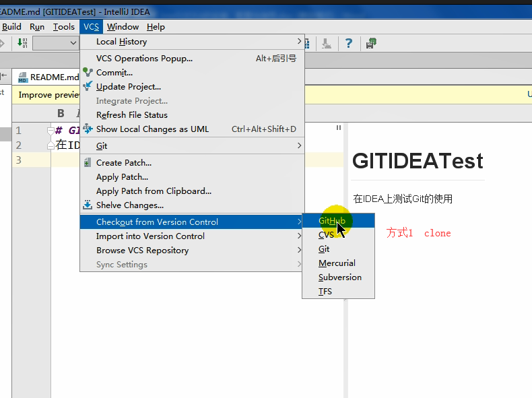Open the Tools menu

tap(64, 27)
